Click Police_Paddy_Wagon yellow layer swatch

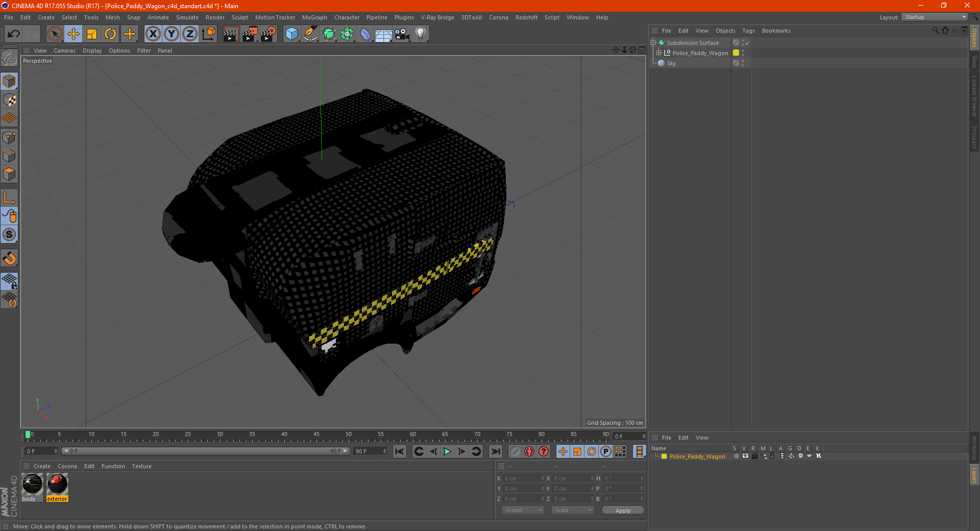[x=736, y=53]
